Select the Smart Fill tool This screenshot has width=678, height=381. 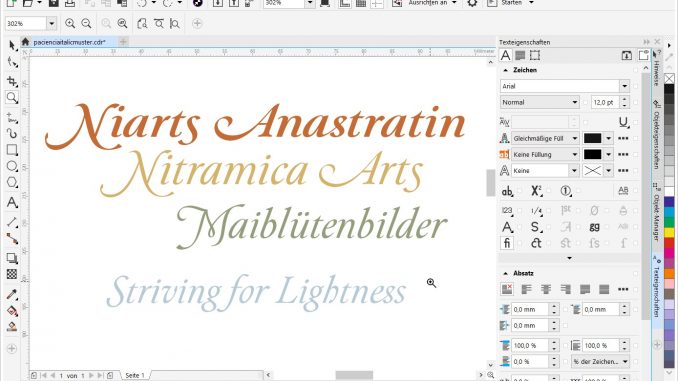point(12,327)
